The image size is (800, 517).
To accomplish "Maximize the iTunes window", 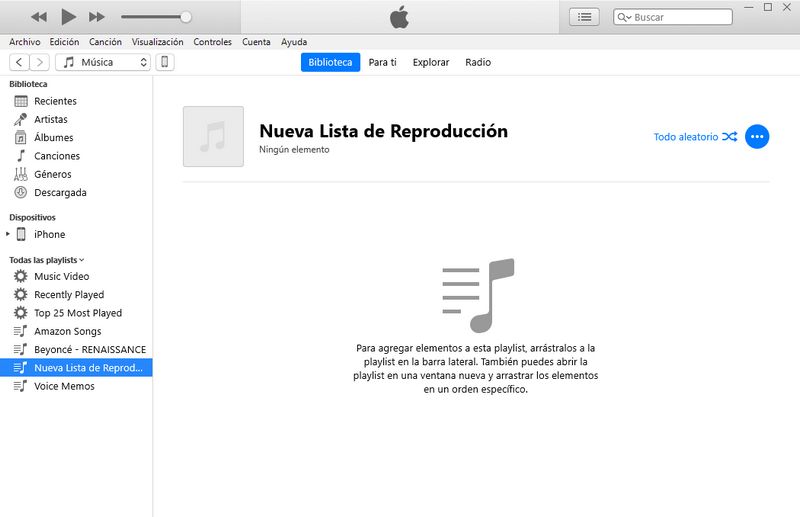I will point(768,8).
